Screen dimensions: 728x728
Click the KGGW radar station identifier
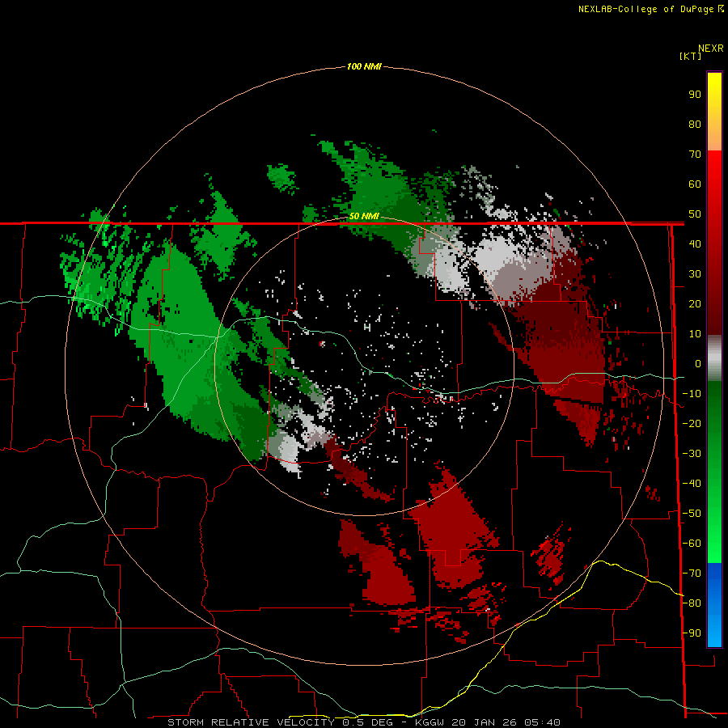pos(430,722)
